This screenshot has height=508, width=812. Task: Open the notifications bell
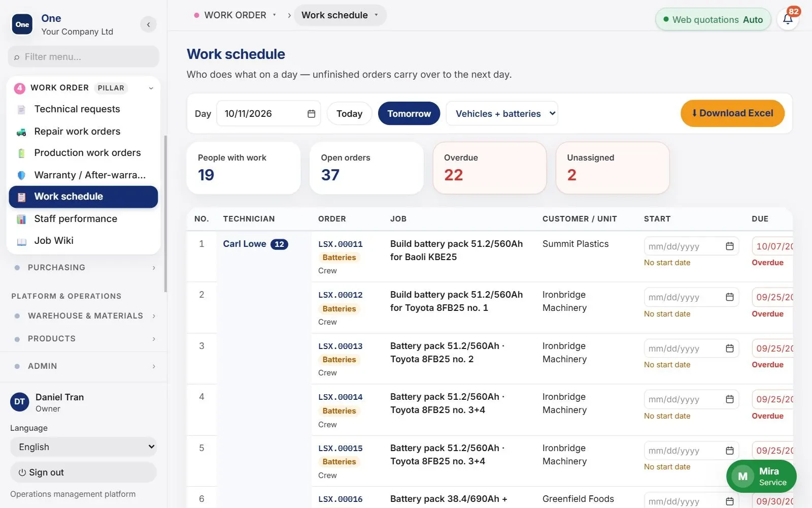[x=788, y=19]
